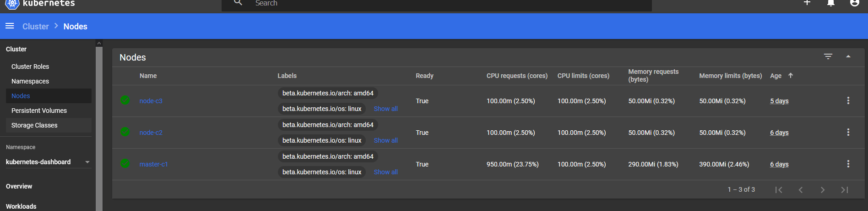Open actions menu for node-c3

(848, 100)
